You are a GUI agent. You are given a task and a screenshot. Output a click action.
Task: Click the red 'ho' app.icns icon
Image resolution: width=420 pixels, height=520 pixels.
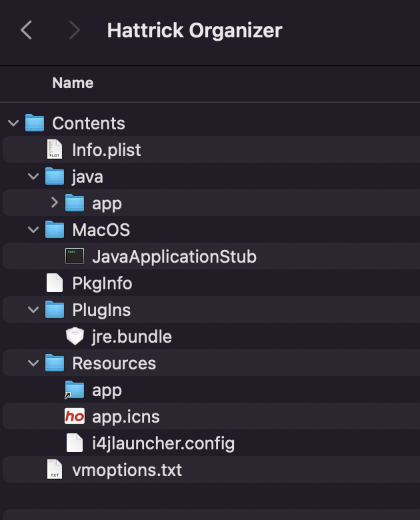[75, 416]
